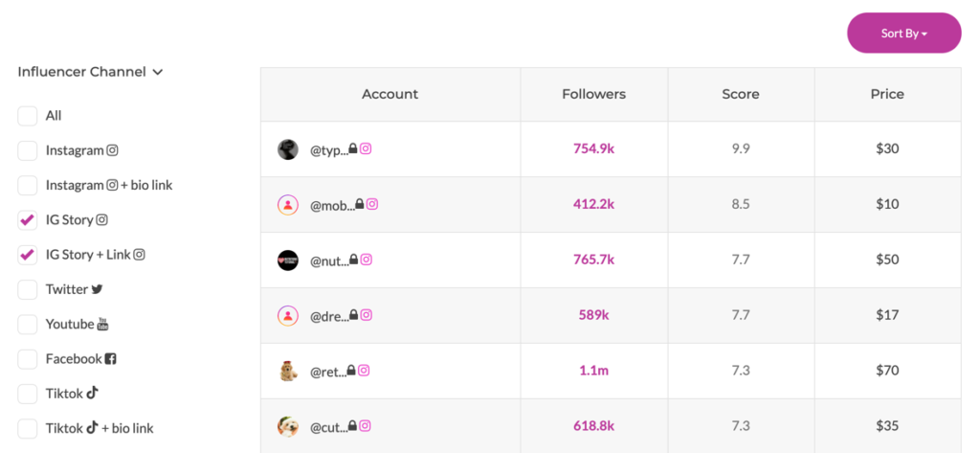This screenshot has width=980, height=453.
Task: Enable the Twitter channel checkbox
Action: (x=28, y=289)
